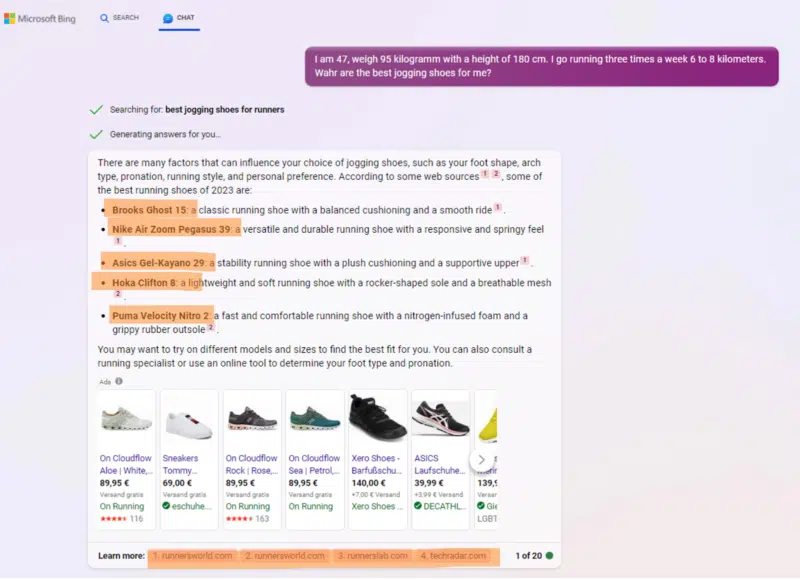Click the 39,99 € price
This screenshot has width=800, height=580.
[x=429, y=483]
